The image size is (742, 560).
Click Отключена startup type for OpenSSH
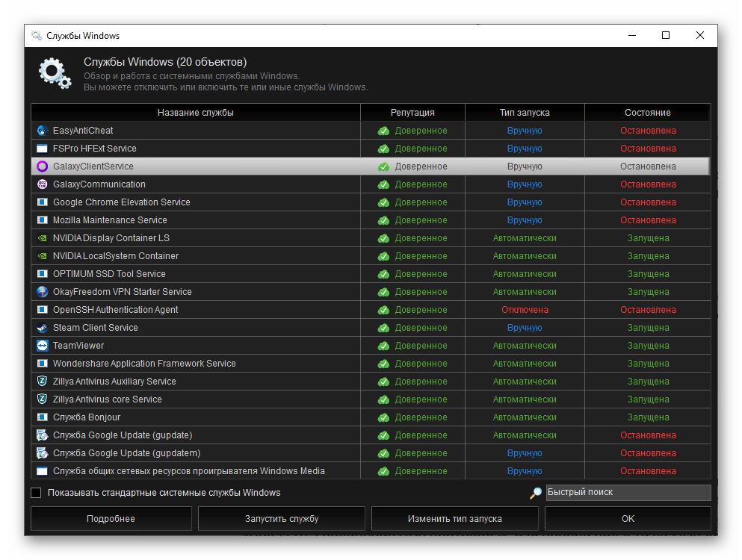[525, 310]
